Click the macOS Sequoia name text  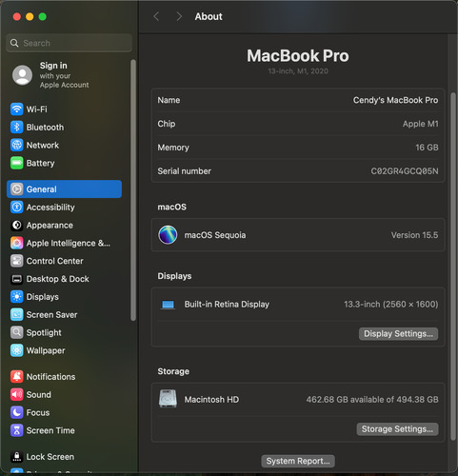click(x=215, y=235)
